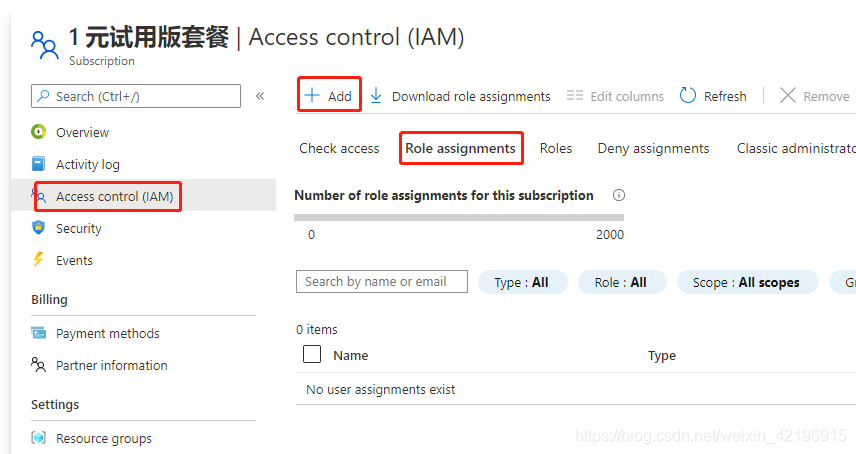Sort by the Type column header

click(662, 356)
